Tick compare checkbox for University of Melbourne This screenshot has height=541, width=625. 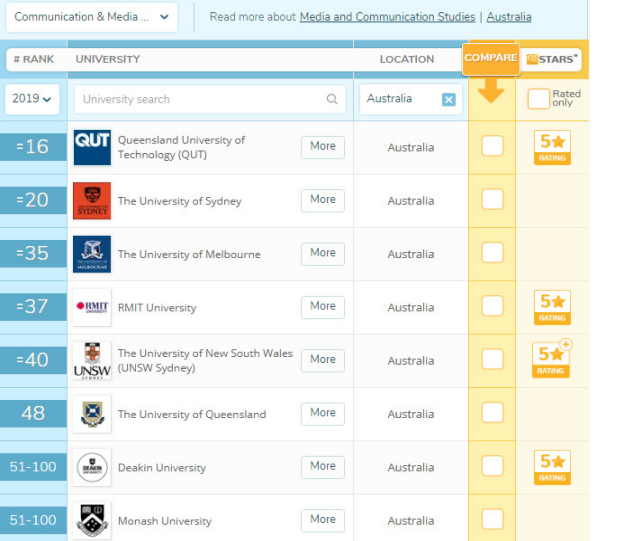[x=492, y=252]
